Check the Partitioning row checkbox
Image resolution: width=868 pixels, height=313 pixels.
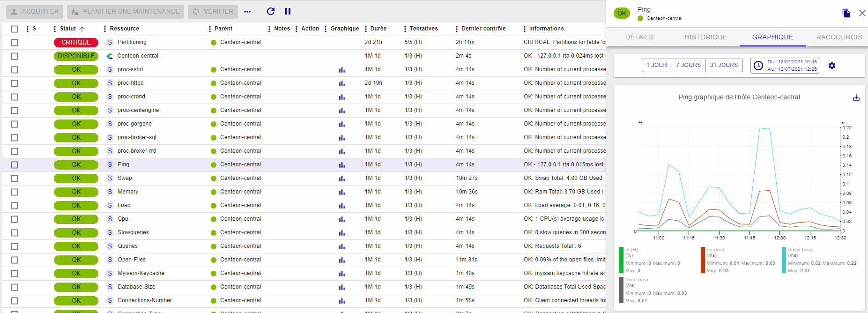(15, 43)
